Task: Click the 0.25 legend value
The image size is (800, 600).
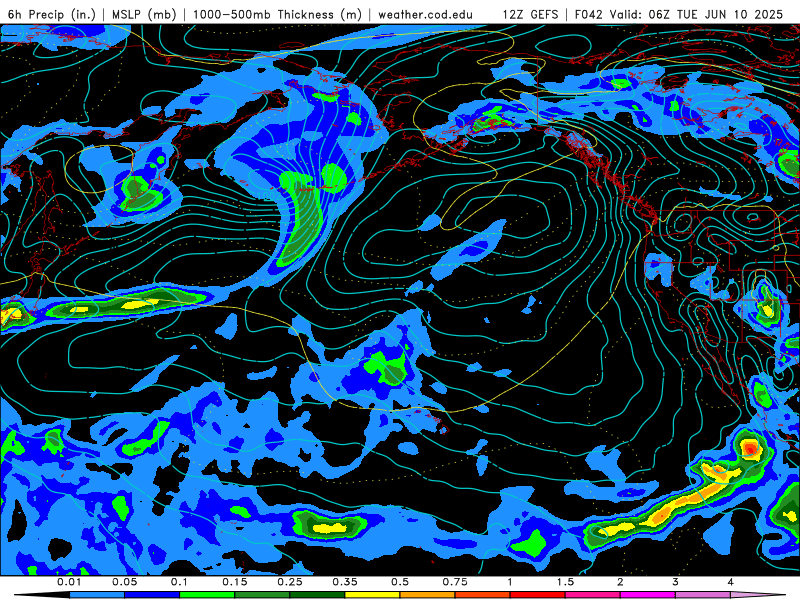Action: click(290, 582)
